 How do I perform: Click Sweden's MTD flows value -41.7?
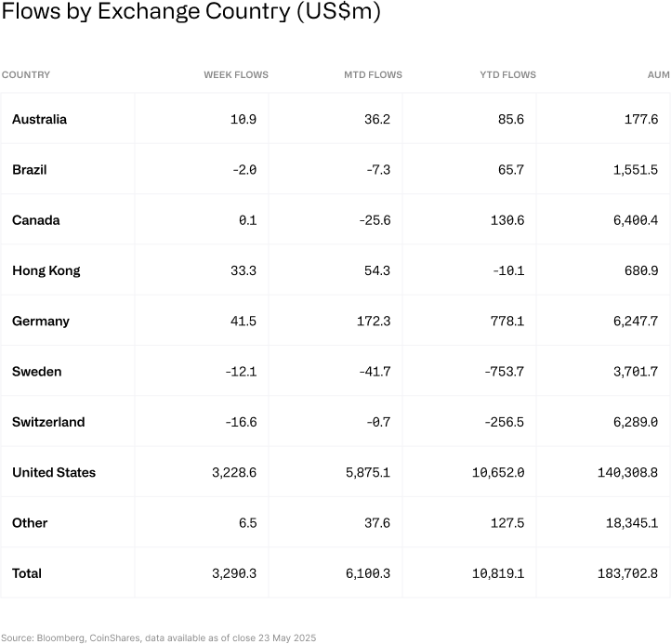373,372
